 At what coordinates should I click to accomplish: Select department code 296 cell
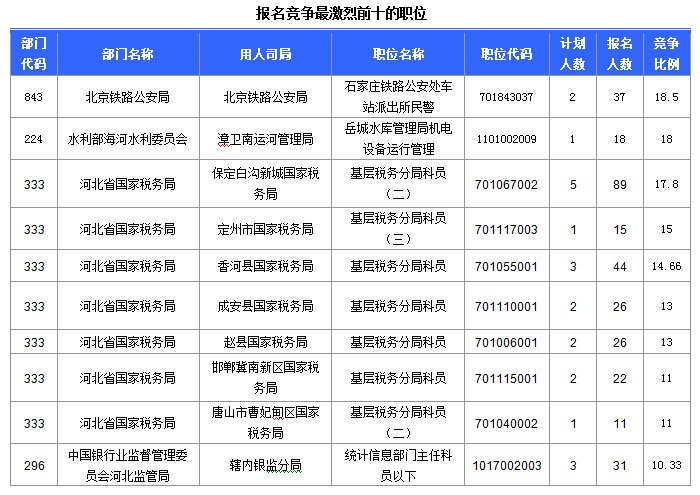pos(34,466)
